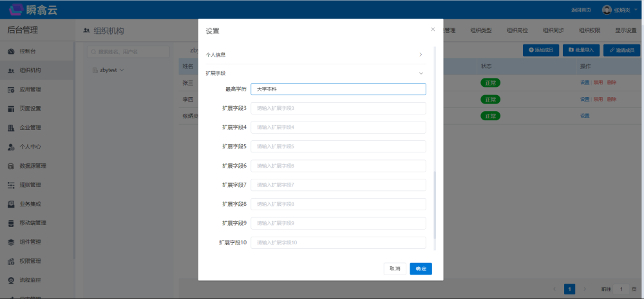
Task: Click the 页面设置 sidebar icon
Action: [x=11, y=109]
